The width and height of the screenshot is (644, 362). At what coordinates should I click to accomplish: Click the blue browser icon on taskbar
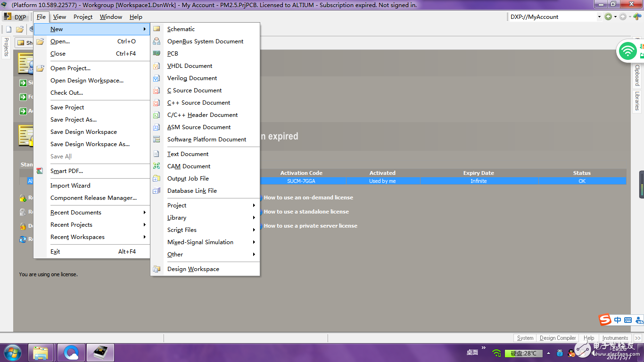click(71, 353)
